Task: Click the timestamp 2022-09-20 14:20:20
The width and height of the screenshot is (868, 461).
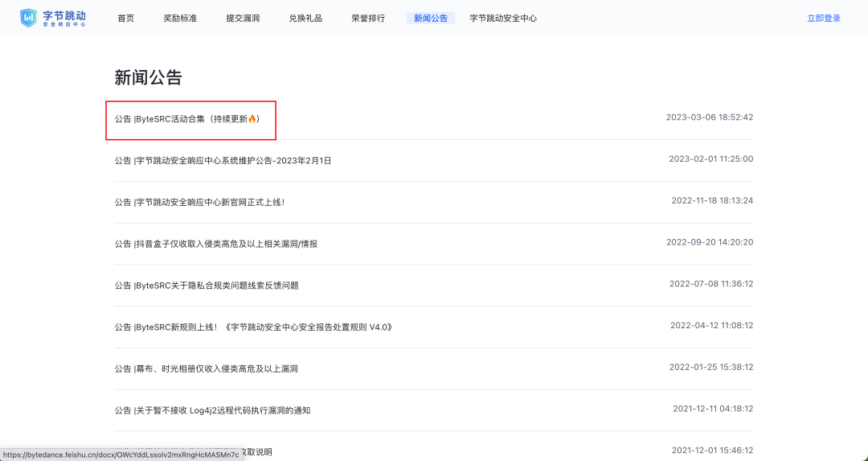Action: coord(710,242)
